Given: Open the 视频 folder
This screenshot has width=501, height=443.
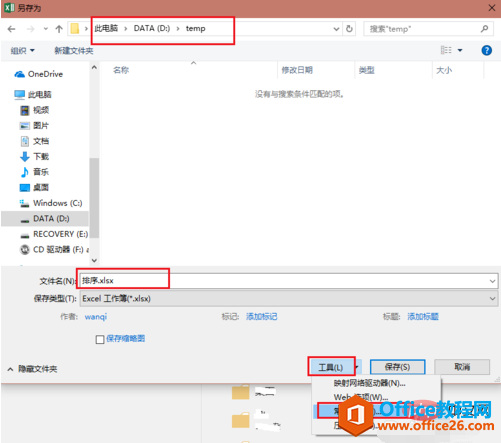Looking at the screenshot, I should click(41, 110).
